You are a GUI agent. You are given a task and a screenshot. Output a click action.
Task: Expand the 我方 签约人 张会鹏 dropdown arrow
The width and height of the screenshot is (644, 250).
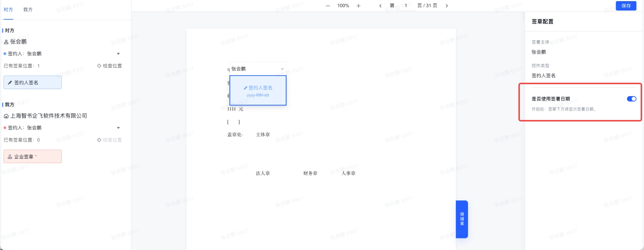[x=119, y=128]
